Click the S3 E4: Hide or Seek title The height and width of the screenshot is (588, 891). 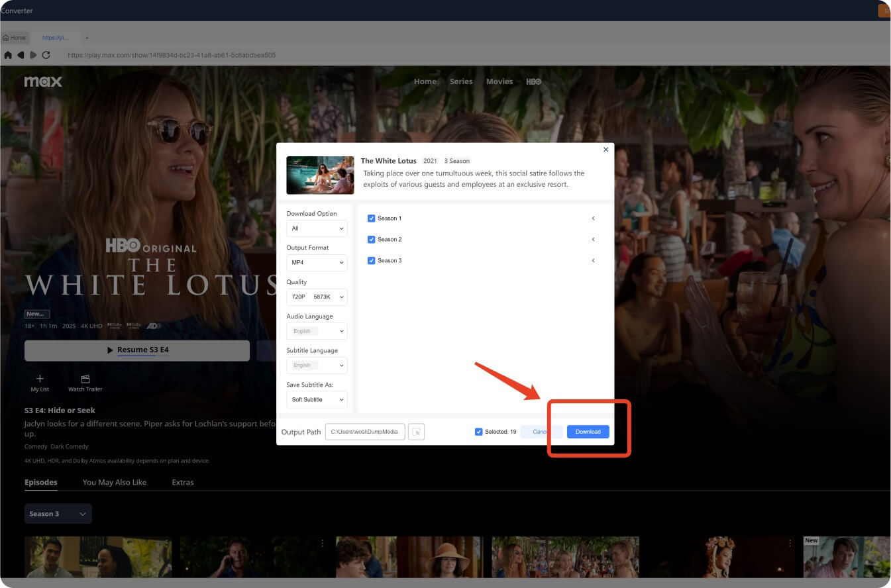60,411
